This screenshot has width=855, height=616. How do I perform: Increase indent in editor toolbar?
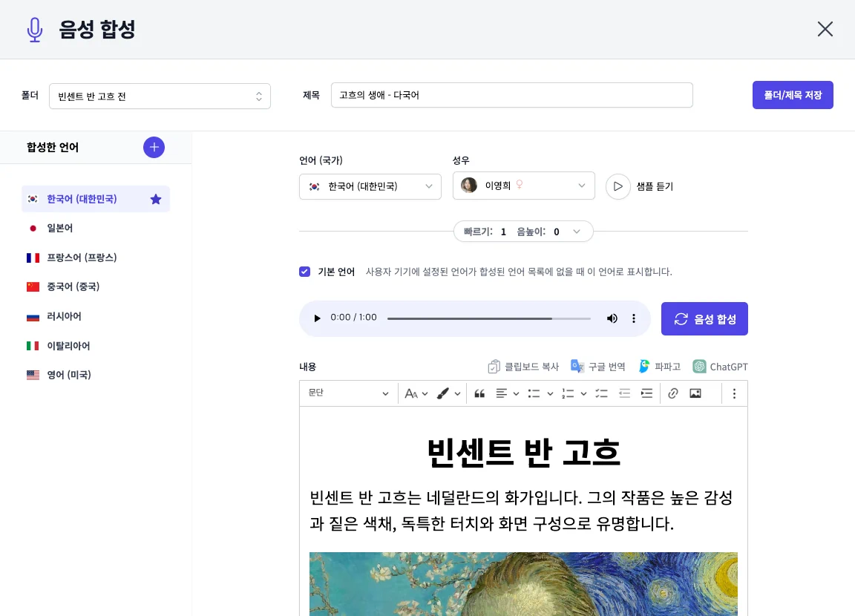646,393
